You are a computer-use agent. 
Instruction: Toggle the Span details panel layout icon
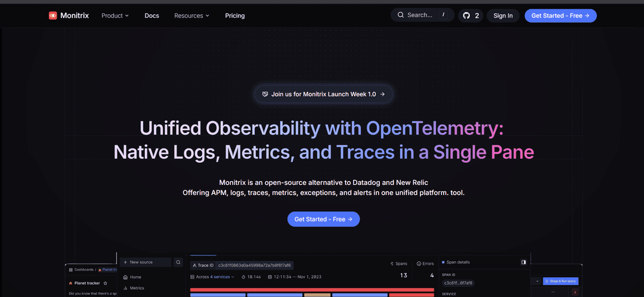[x=524, y=262]
